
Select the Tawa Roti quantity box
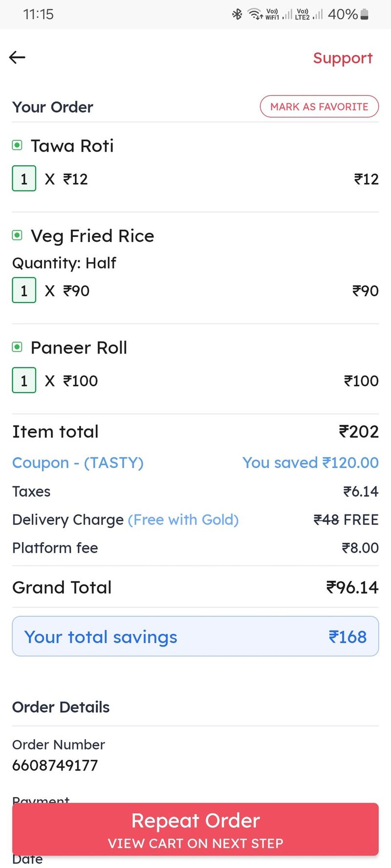coord(24,179)
